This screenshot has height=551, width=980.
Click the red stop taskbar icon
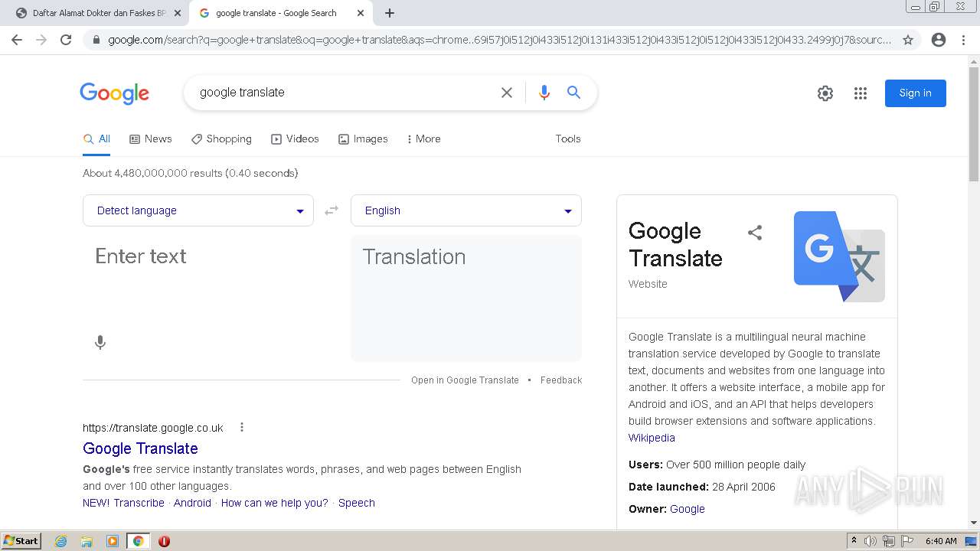(x=164, y=541)
